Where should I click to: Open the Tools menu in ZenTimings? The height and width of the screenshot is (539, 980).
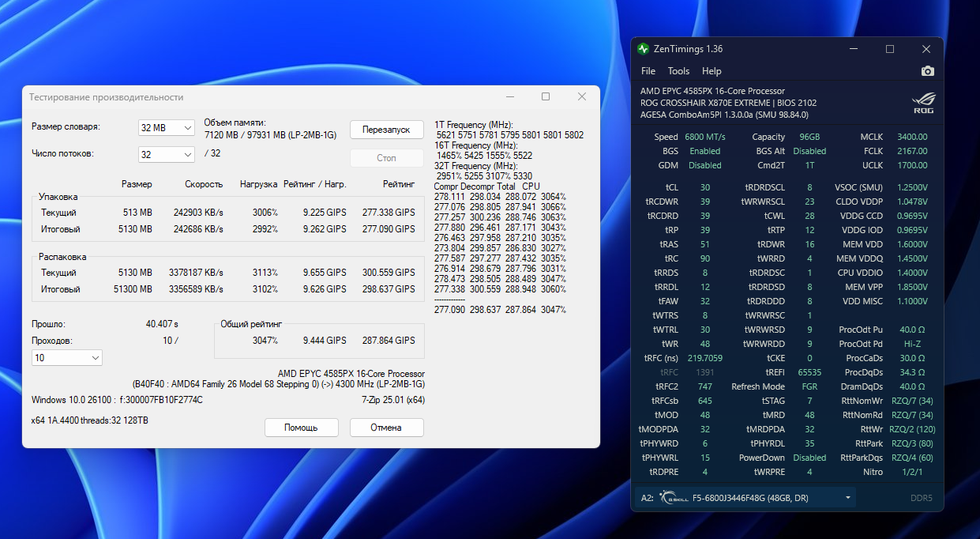point(678,71)
